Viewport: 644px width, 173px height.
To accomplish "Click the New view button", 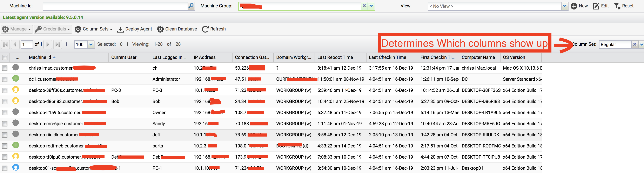I will [579, 6].
